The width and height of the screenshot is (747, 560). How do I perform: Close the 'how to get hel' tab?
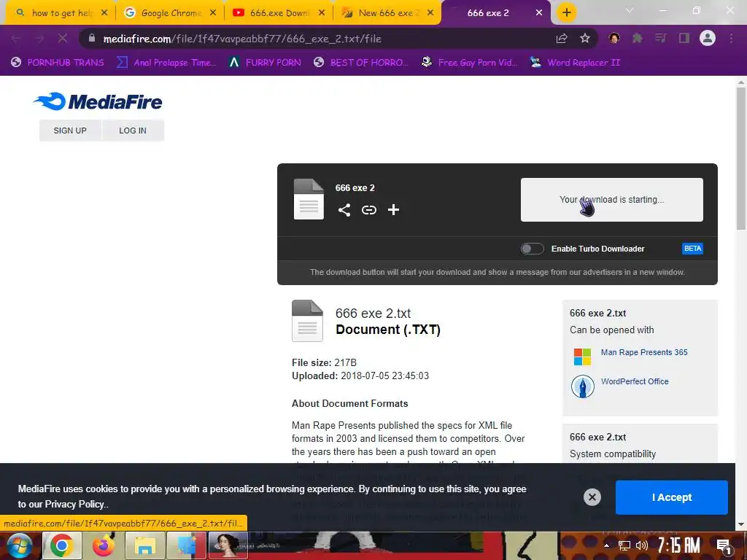point(104,13)
